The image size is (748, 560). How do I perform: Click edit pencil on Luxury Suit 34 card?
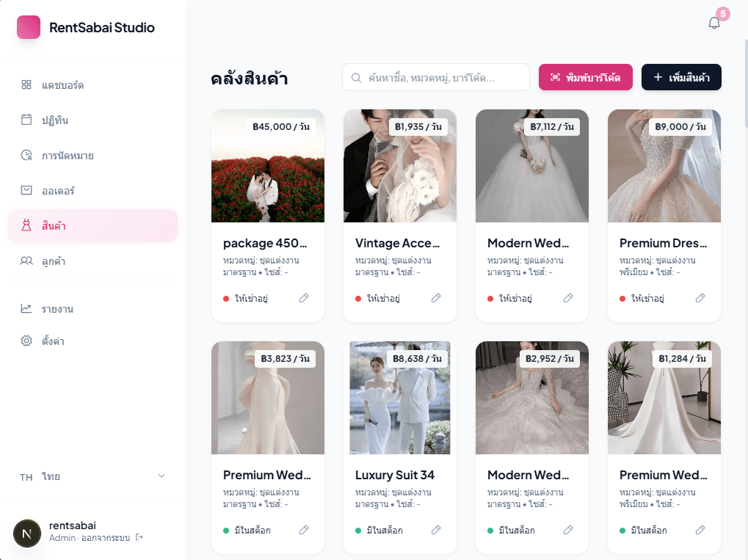(x=436, y=530)
